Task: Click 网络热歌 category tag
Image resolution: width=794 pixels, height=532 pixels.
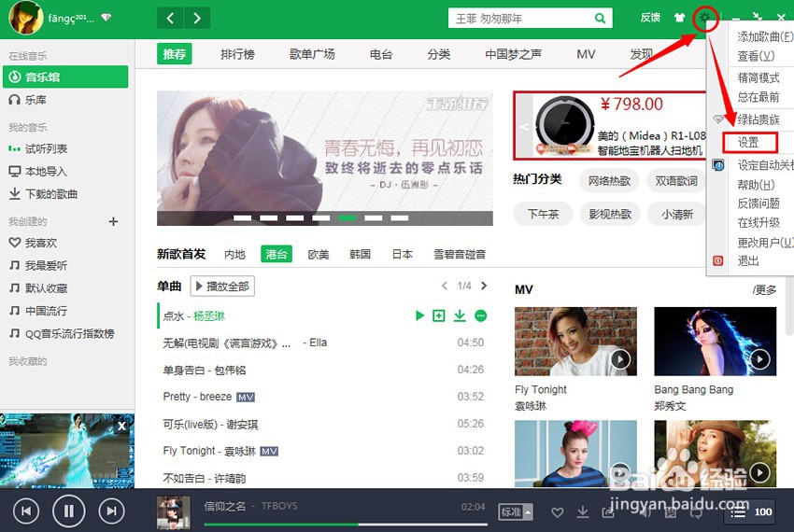Action: click(609, 181)
